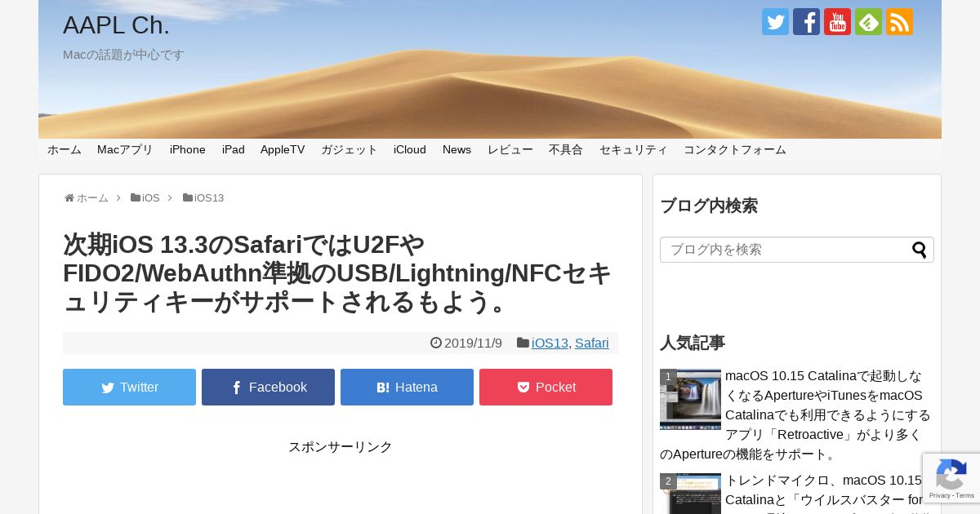Share article via Twitter button
The image size is (980, 514).
click(x=129, y=387)
